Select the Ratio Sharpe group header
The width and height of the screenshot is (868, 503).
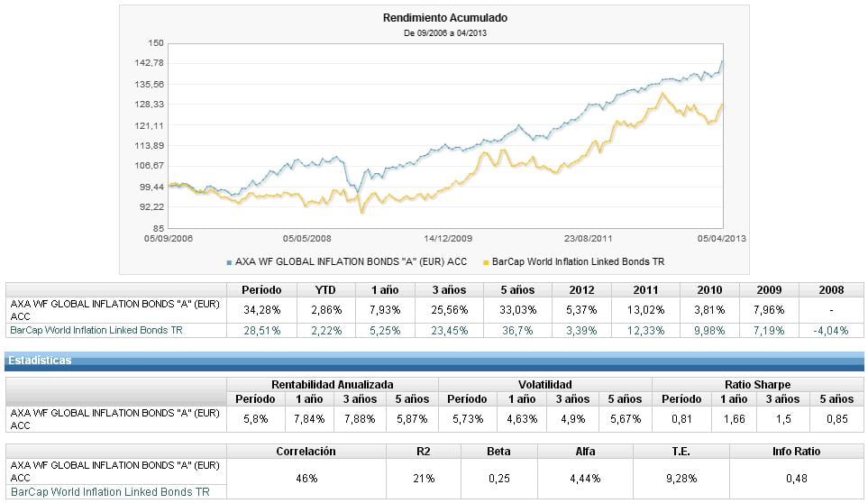point(756,385)
